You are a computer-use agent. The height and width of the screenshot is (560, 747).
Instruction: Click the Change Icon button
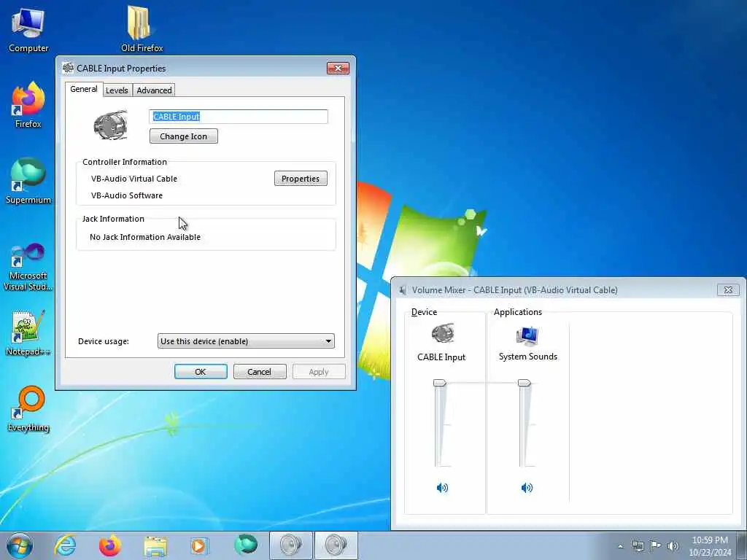[x=183, y=136]
